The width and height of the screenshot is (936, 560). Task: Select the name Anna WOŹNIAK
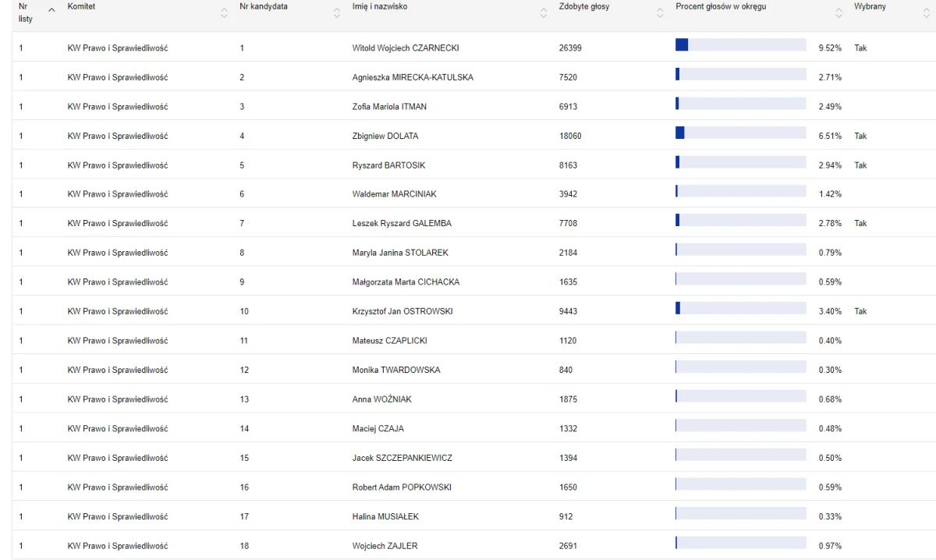coord(382,399)
